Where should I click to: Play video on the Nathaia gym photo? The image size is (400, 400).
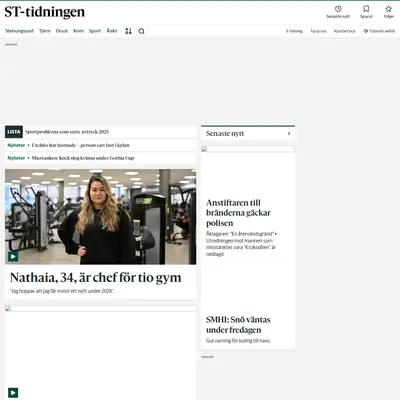coord(13,256)
